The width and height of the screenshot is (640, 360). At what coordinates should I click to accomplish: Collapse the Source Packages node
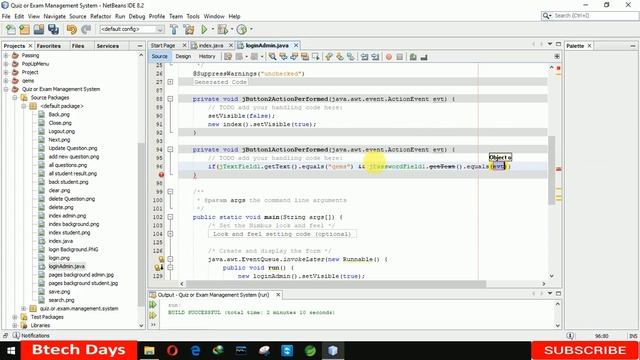point(15,98)
